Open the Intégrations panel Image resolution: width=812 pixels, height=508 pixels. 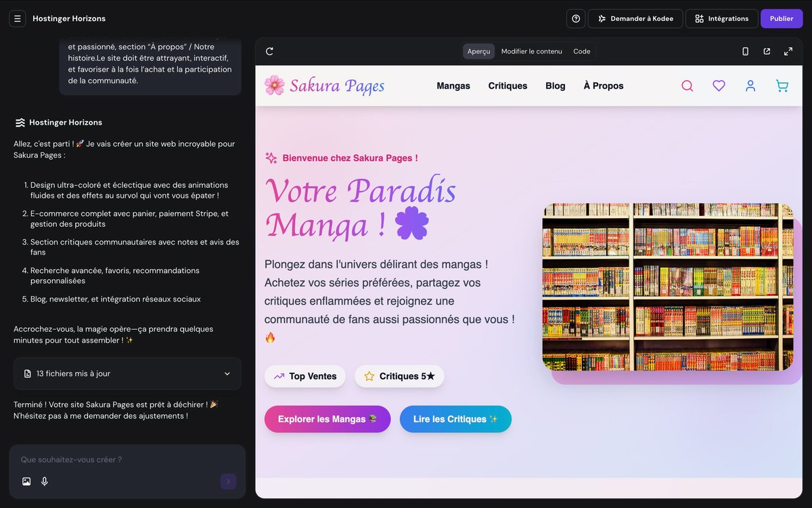(x=721, y=18)
